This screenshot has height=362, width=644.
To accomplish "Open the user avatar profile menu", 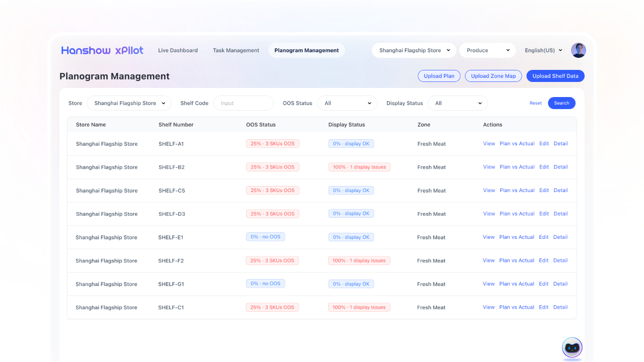I will pyautogui.click(x=579, y=50).
